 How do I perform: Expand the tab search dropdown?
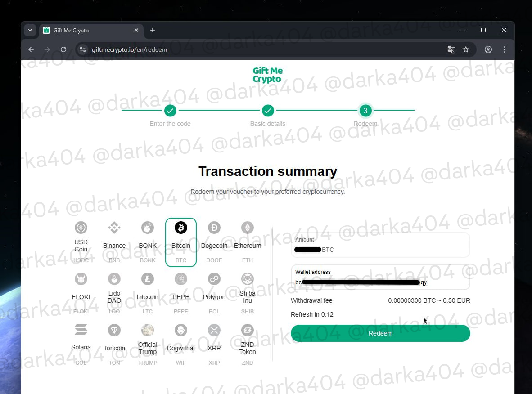[30, 30]
